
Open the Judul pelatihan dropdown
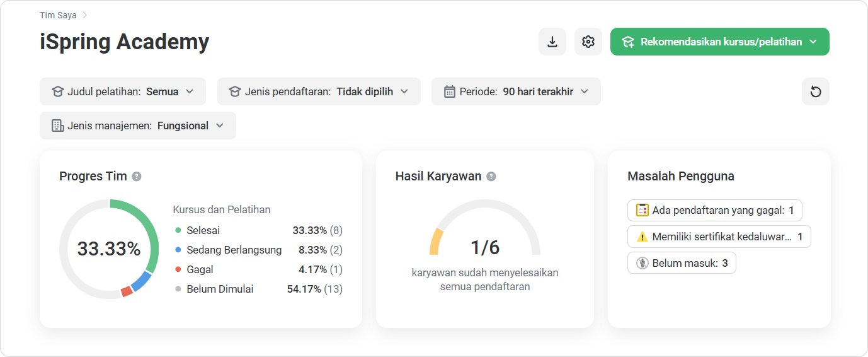123,91
